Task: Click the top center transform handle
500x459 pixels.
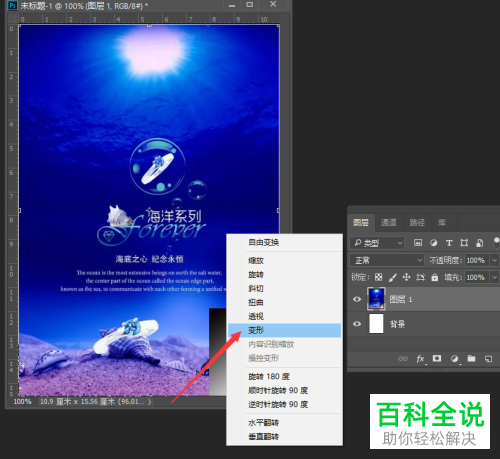Action: 149,25
